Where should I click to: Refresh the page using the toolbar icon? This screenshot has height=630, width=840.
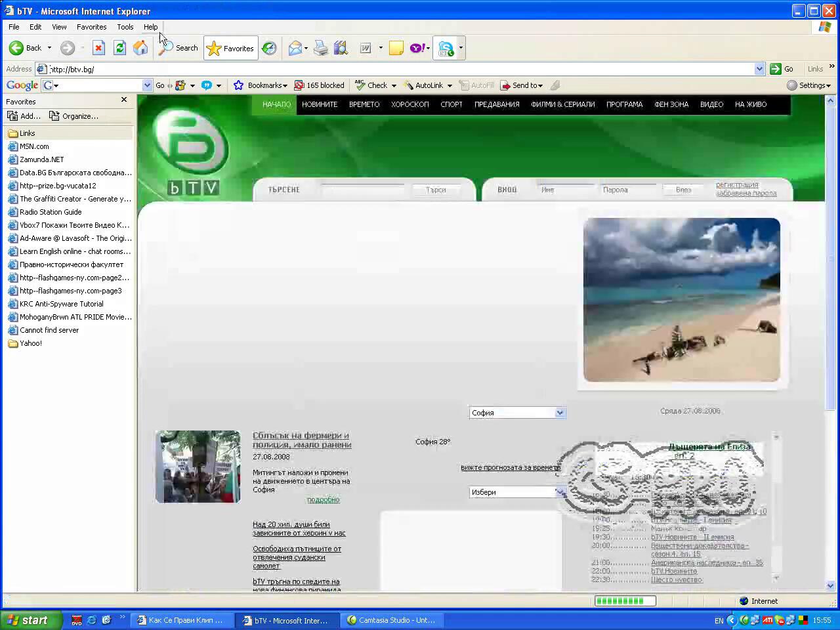(x=119, y=48)
